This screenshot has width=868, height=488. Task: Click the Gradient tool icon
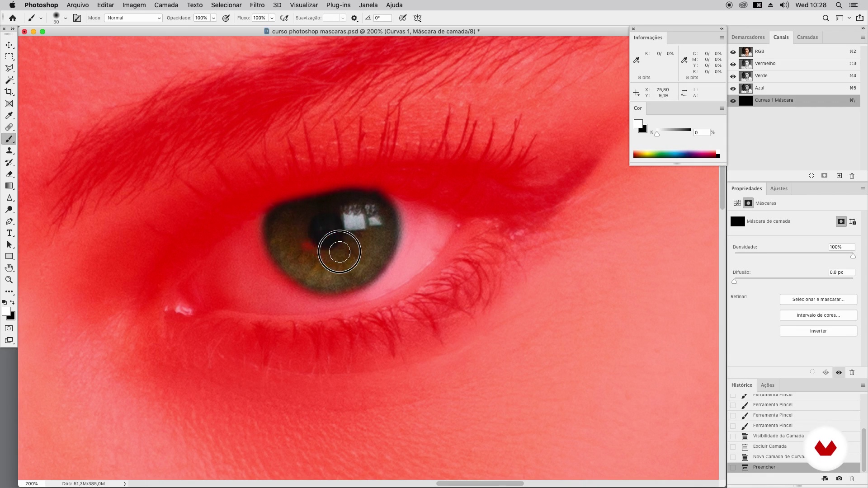(9, 186)
